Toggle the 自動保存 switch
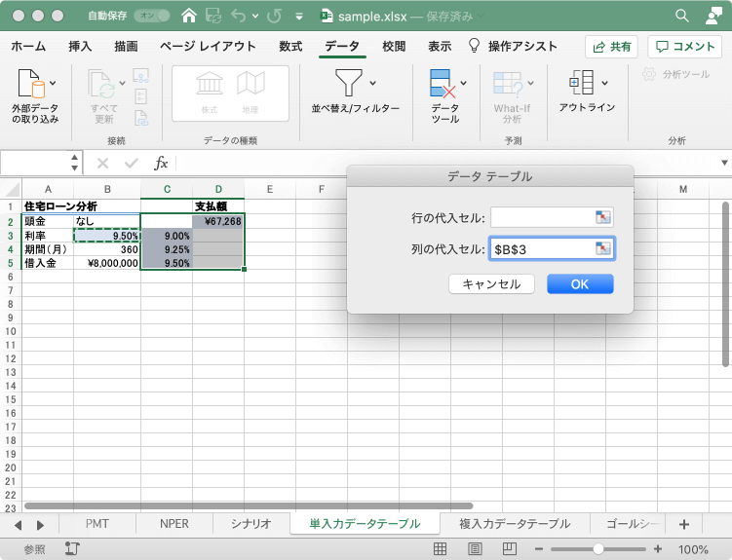Viewport: 732px width, 560px height. (151, 16)
